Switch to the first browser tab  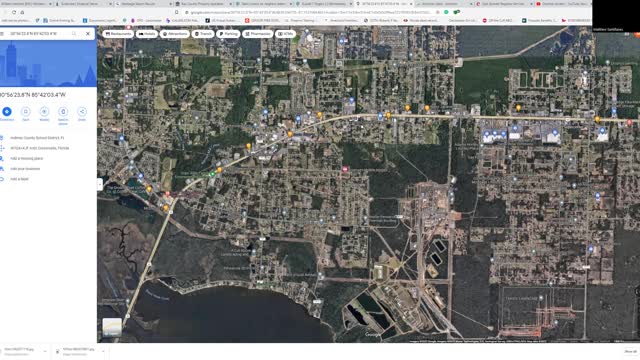click(x=25, y=4)
